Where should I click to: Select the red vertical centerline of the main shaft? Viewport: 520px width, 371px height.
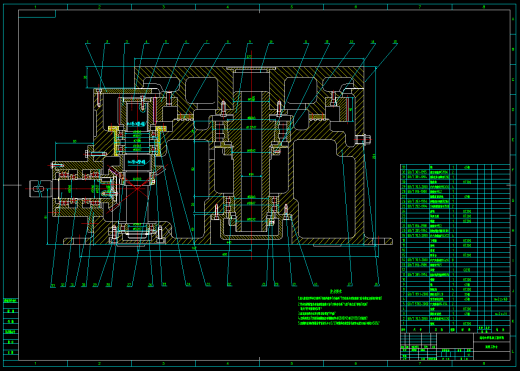point(251,155)
